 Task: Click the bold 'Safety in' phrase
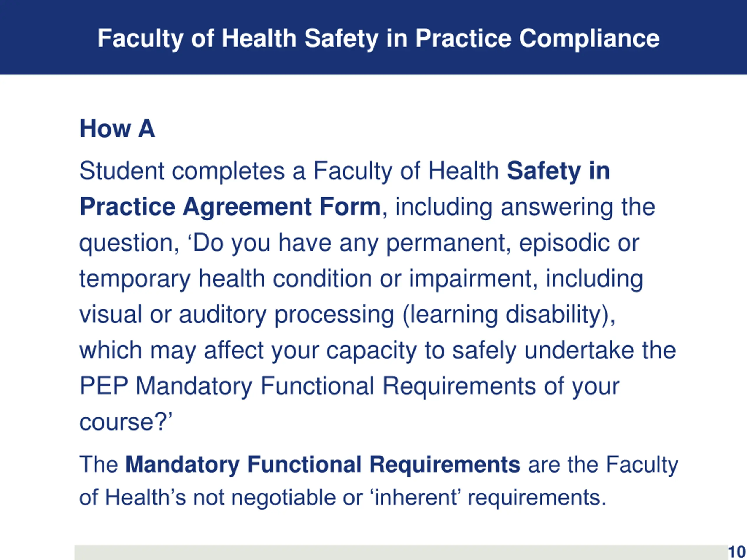tap(558, 171)
